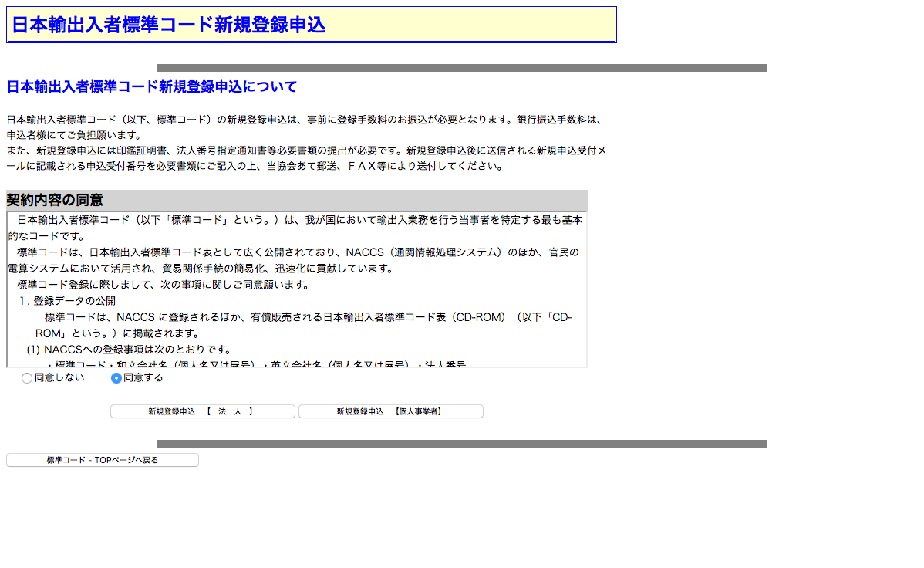This screenshot has width=924, height=568.
Task: Click the 新規登録申込【法人】 button
Action: 202,411
